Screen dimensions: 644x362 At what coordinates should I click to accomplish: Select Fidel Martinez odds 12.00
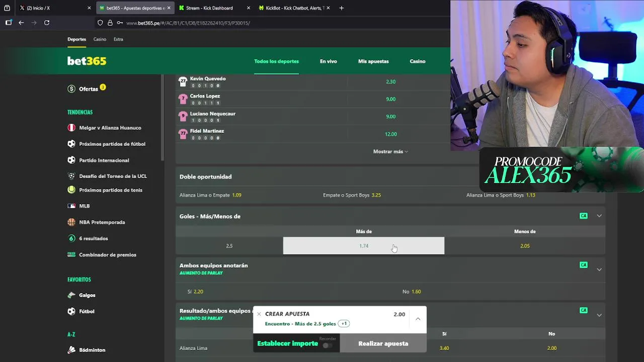click(x=390, y=134)
